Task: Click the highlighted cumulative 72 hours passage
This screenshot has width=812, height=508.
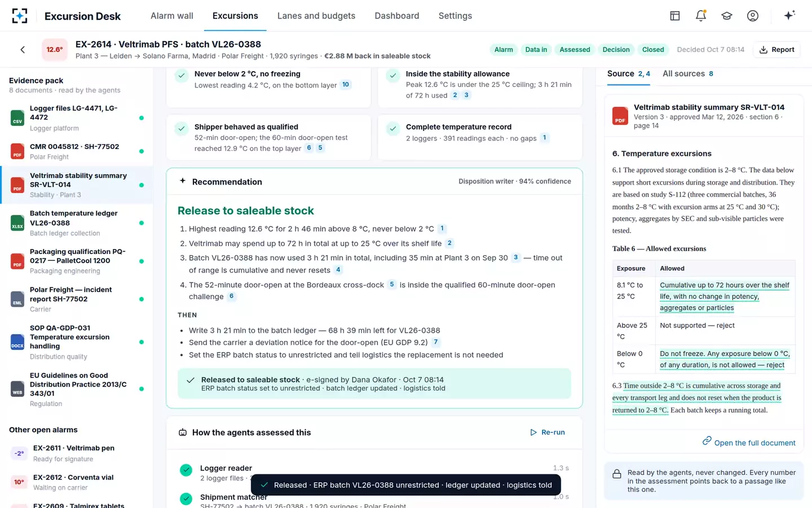Action: click(725, 296)
